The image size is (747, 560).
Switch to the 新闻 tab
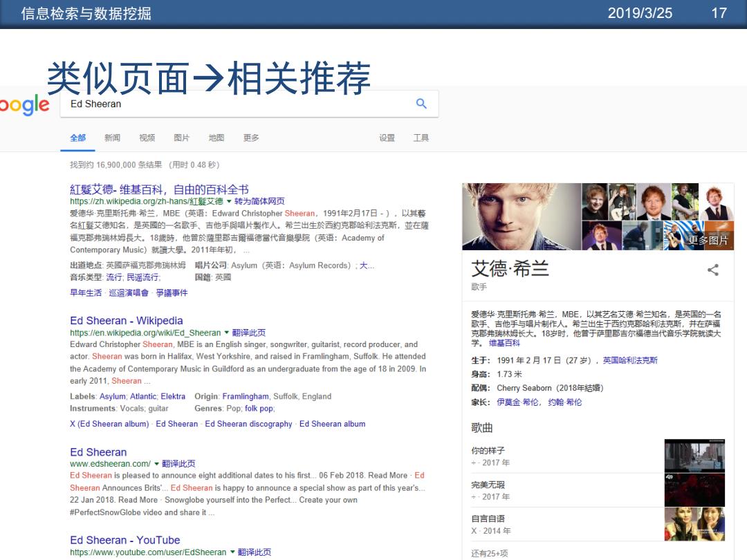coord(113,138)
